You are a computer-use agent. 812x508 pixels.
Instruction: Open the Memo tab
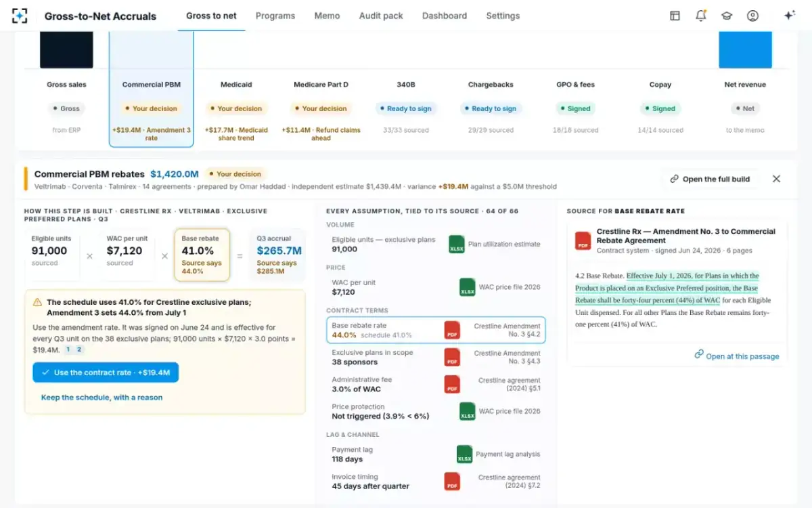[327, 16]
